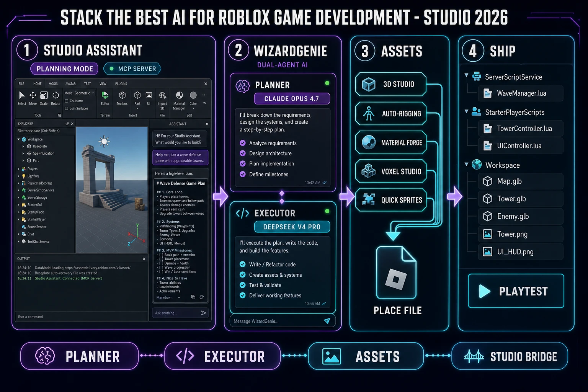Viewport: 588px width, 392px height.
Task: Activate the Scale tool
Action: pyautogui.click(x=44, y=98)
